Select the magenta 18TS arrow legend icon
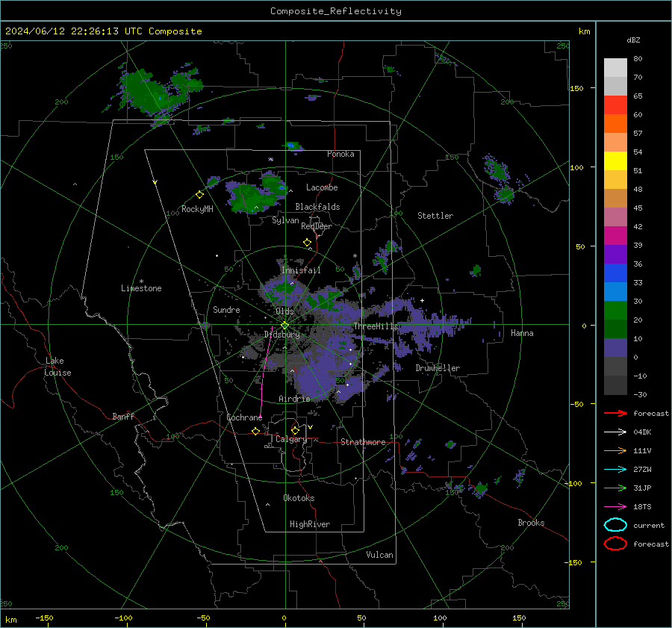This screenshot has height=628, width=672. pyautogui.click(x=615, y=507)
